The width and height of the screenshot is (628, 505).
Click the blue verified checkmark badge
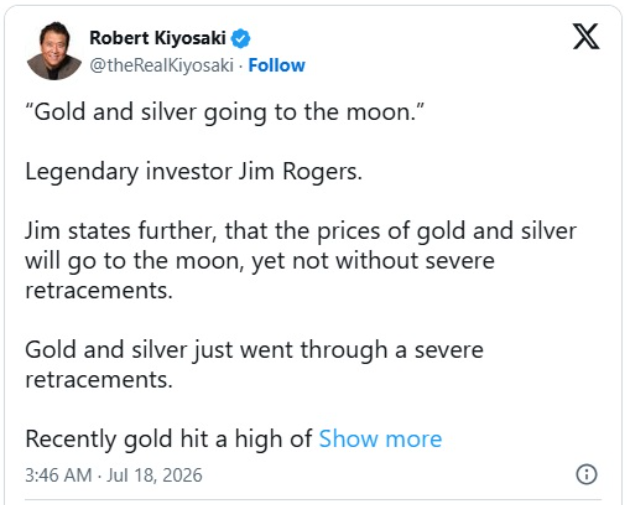click(x=241, y=39)
